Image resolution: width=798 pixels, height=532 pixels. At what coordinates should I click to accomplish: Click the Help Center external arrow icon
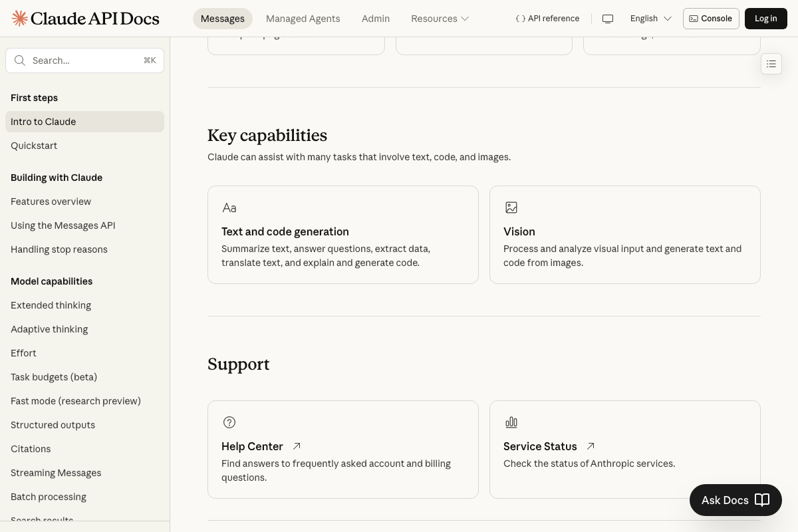pyautogui.click(x=297, y=446)
